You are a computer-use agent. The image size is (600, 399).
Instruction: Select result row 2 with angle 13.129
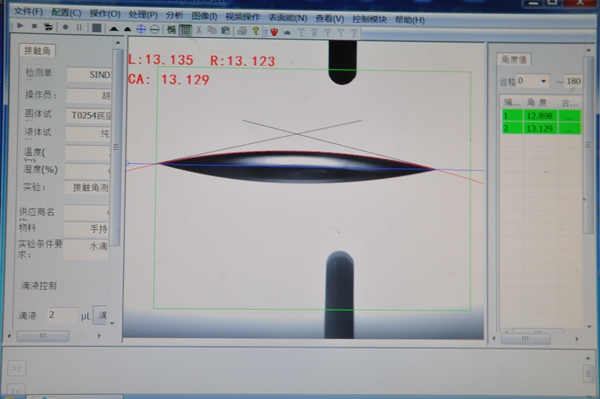point(541,128)
